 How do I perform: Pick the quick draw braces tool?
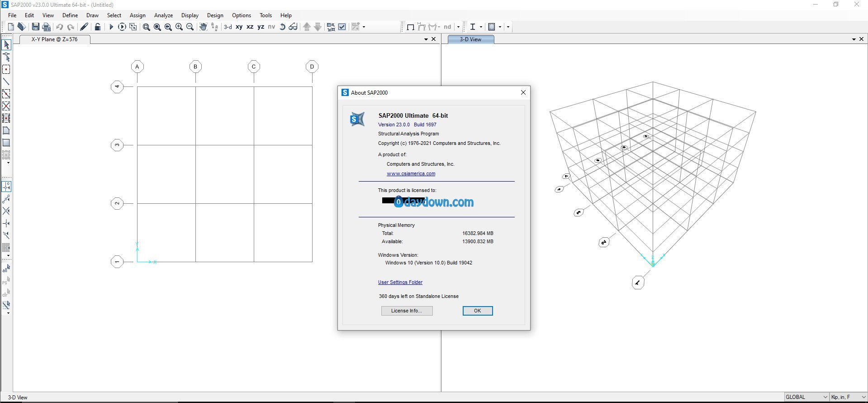(x=6, y=106)
